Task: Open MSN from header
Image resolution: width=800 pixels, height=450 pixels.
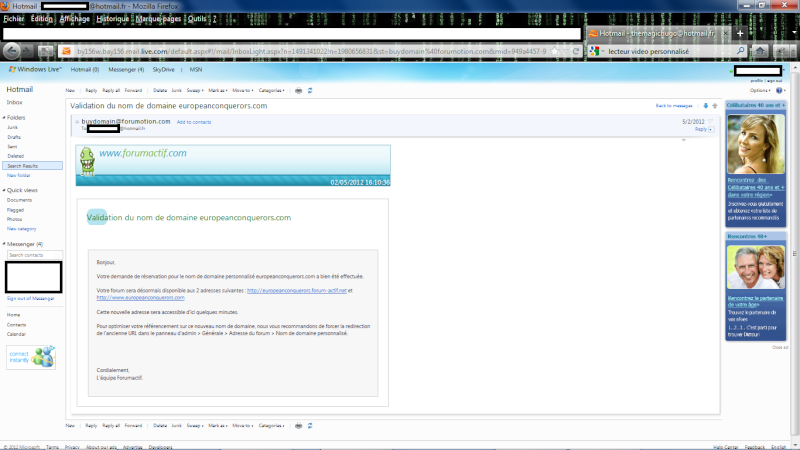Action: coord(196,69)
